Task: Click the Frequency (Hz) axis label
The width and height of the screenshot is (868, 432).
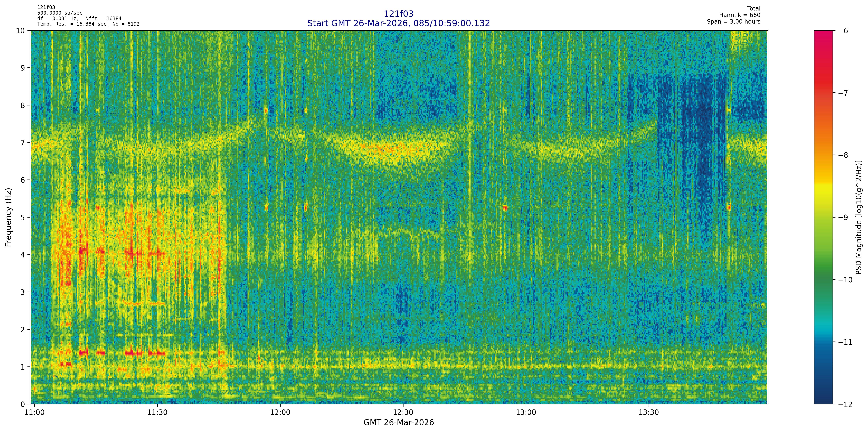Action: tap(9, 217)
